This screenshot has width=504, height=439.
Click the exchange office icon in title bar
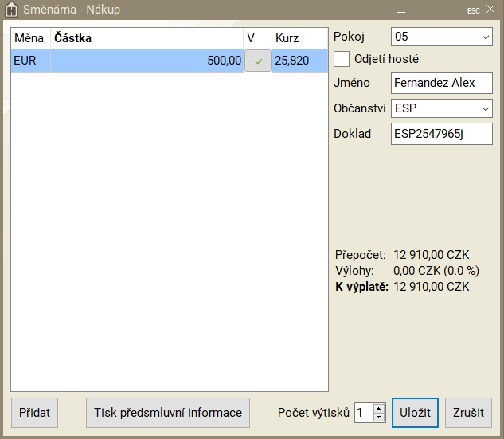[x=12, y=10]
